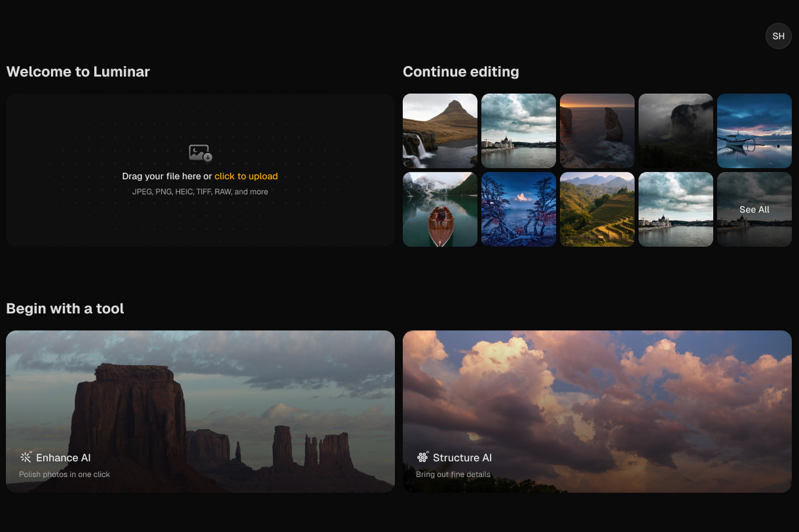Viewport: 799px width, 532px height.
Task: Open the outrigger boat at dusk photo
Action: (x=754, y=131)
